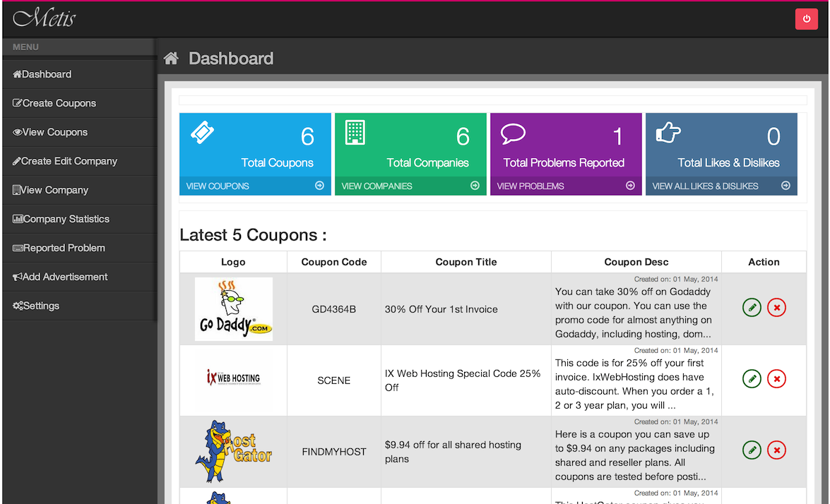
Task: Click the thumbs-up icon in Likes card
Action: pyautogui.click(x=668, y=133)
